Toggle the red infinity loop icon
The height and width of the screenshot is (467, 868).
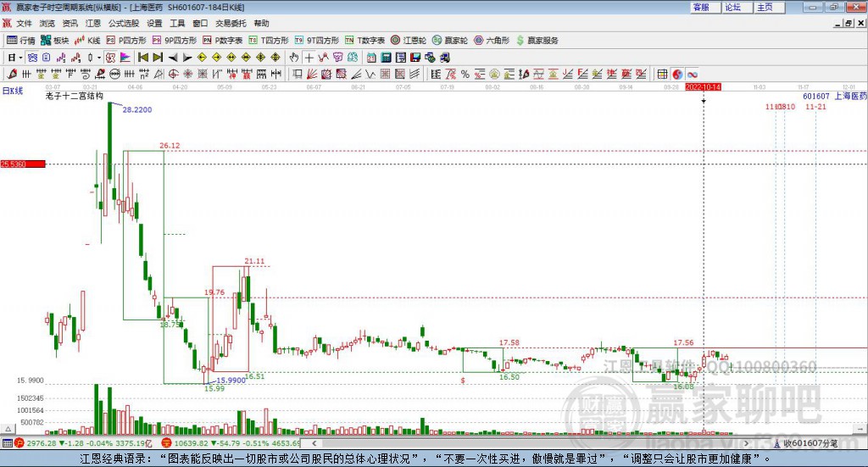pyautogui.click(x=692, y=74)
